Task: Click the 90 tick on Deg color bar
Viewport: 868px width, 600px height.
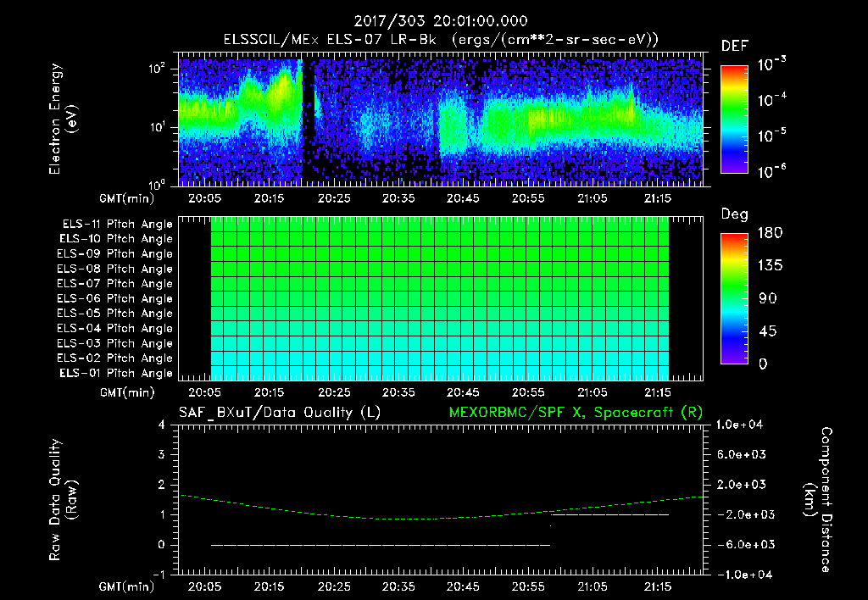Action: pyautogui.click(x=768, y=299)
